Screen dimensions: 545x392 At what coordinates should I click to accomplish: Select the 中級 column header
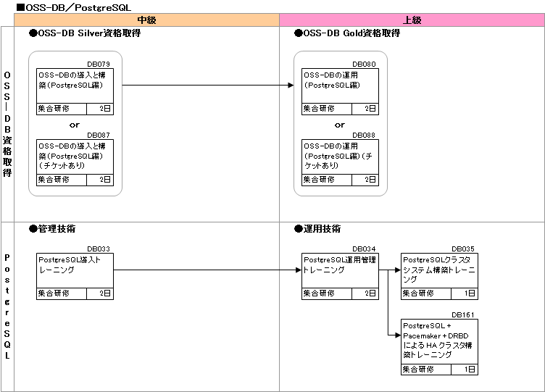146,20
